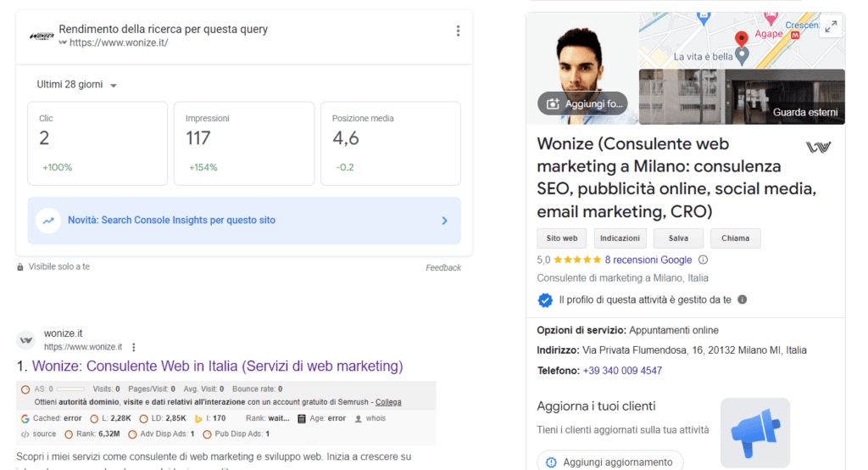The image size is (868, 470).
Task: Click the Agape restaurant marker on the map
Action: [771, 19]
